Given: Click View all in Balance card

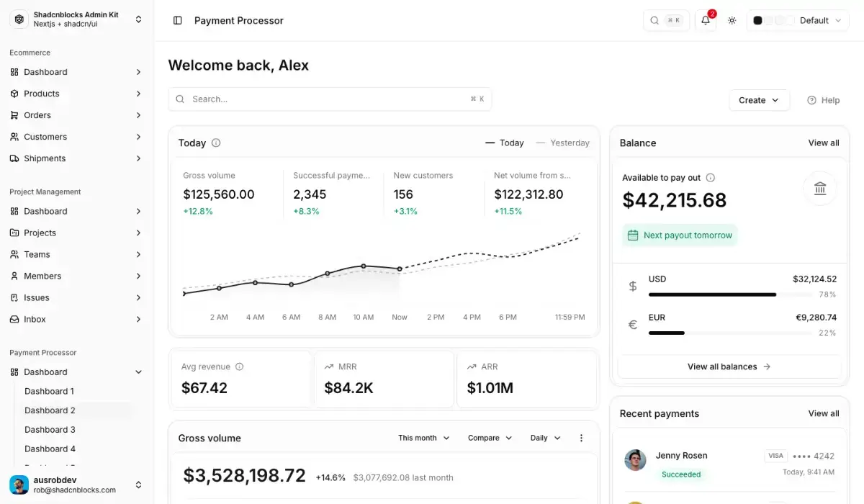Looking at the screenshot, I should tap(824, 143).
